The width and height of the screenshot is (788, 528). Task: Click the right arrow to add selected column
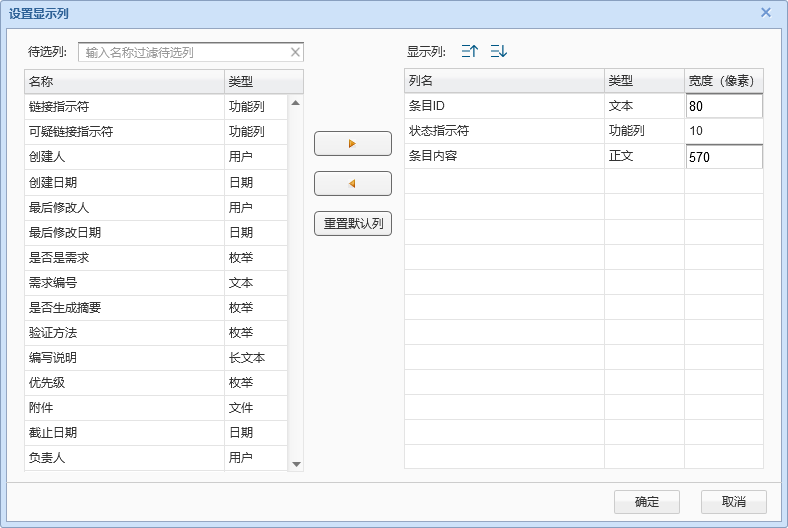pos(352,144)
